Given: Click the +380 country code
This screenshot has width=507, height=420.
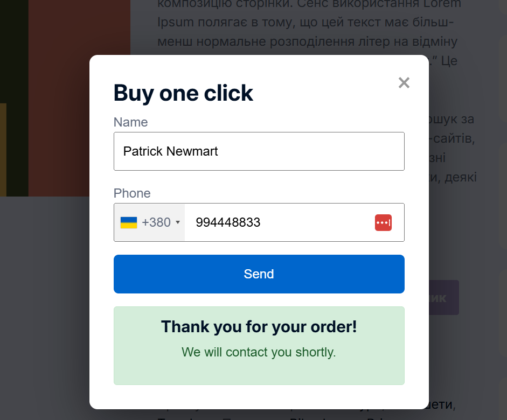Looking at the screenshot, I should pos(156,222).
